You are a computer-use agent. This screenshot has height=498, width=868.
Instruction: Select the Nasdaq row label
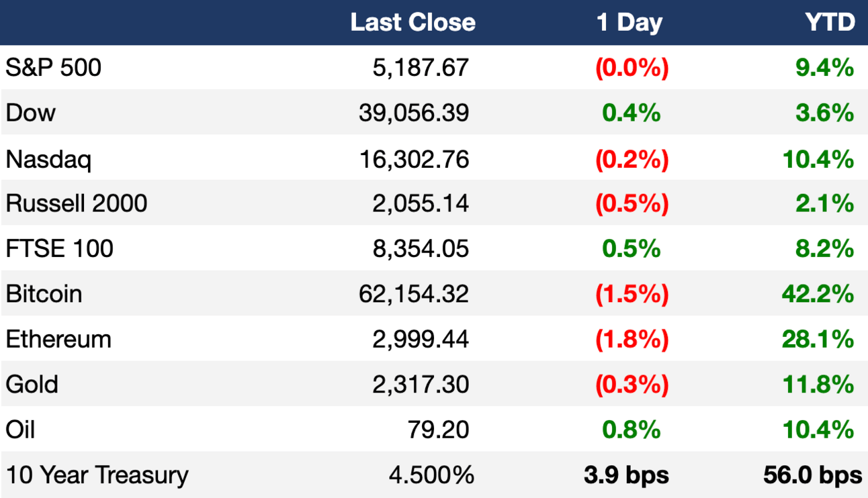[48, 160]
